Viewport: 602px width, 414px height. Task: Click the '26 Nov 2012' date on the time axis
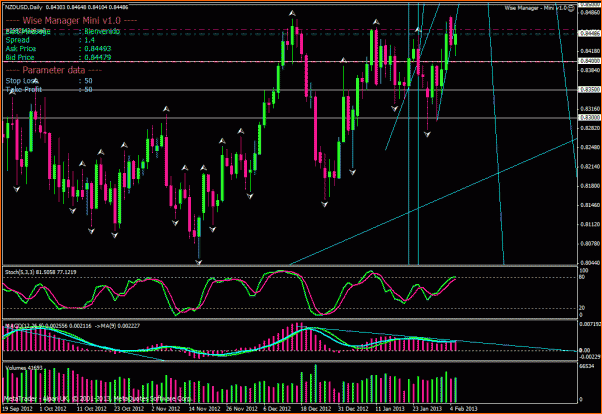click(x=241, y=409)
